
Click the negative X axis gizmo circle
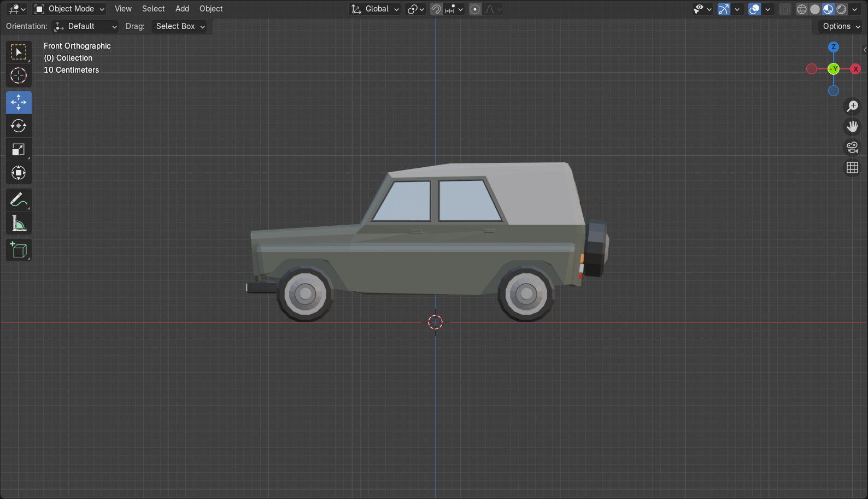coord(812,69)
